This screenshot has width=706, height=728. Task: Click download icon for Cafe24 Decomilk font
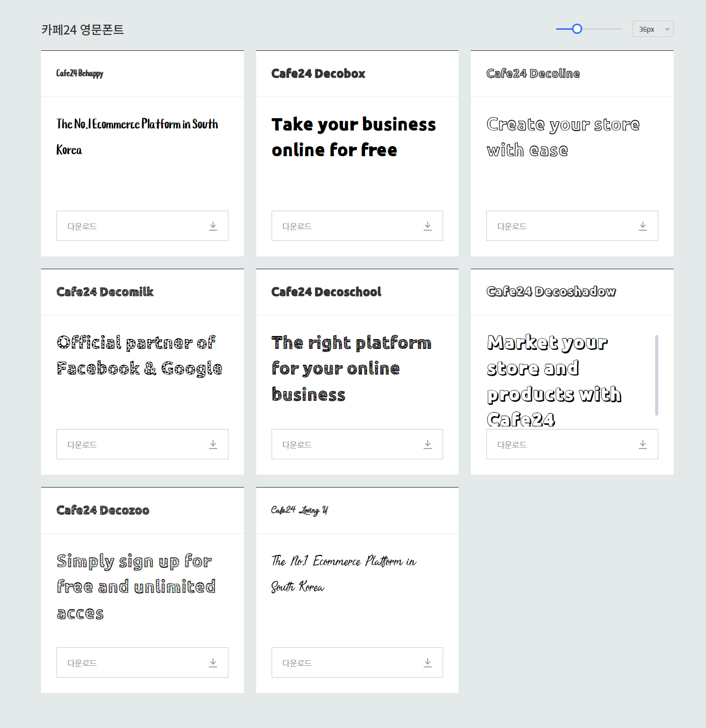(x=213, y=444)
